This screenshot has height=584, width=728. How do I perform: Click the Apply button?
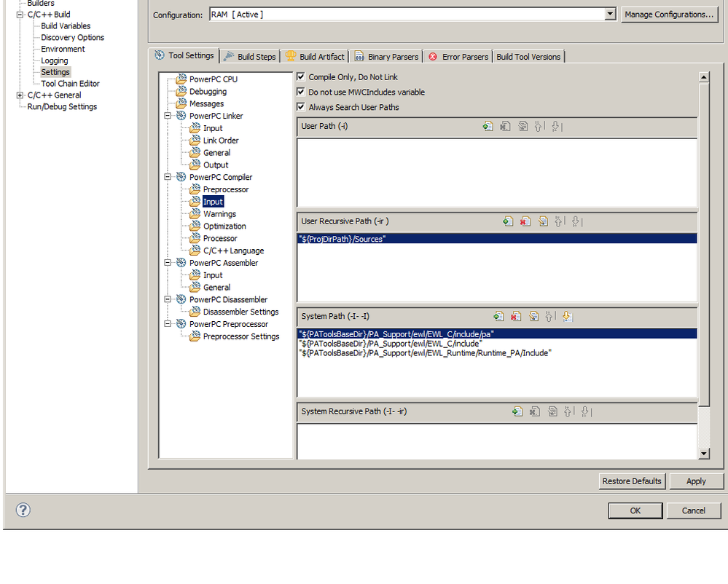click(x=696, y=481)
